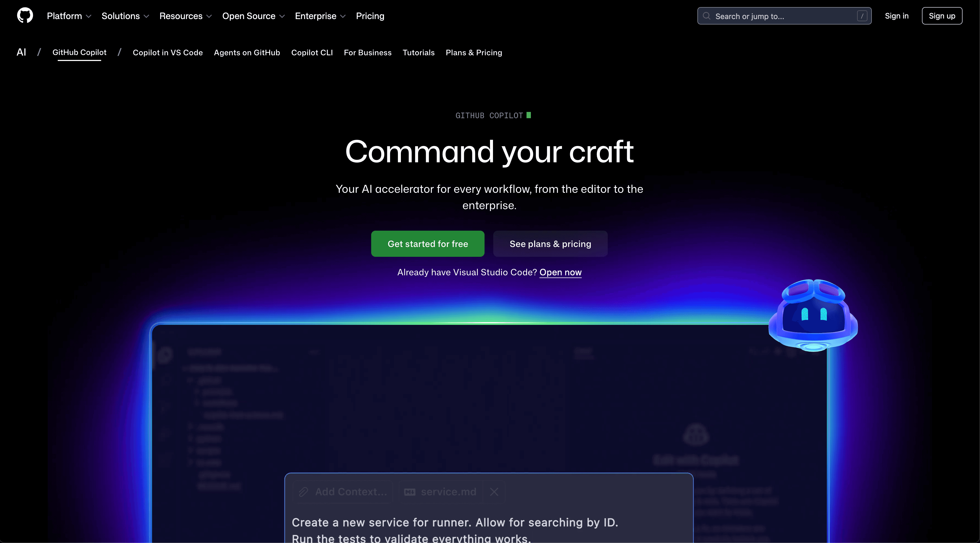Remove service.md attachment with the X icon

click(494, 492)
